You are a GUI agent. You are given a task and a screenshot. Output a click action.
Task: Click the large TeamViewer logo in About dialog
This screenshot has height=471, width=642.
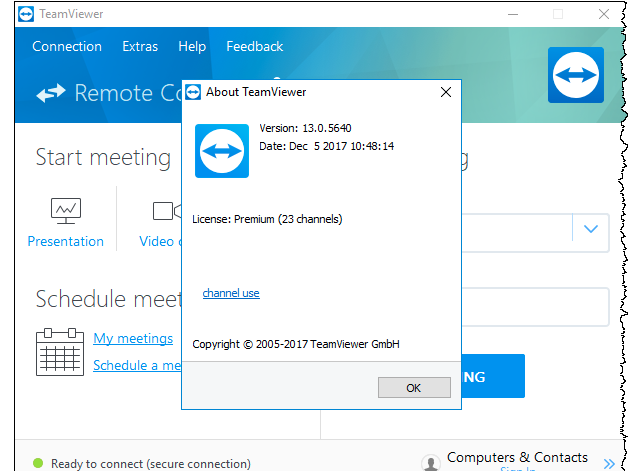(222, 151)
